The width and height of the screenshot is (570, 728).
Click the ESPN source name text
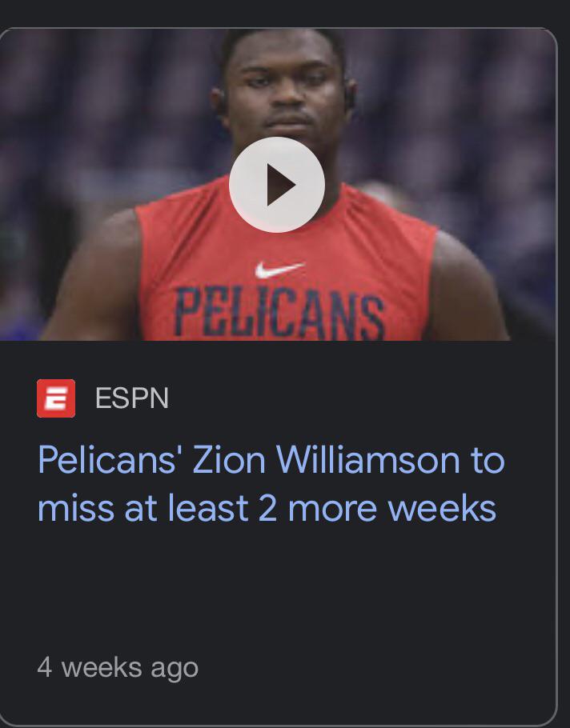coord(132,398)
